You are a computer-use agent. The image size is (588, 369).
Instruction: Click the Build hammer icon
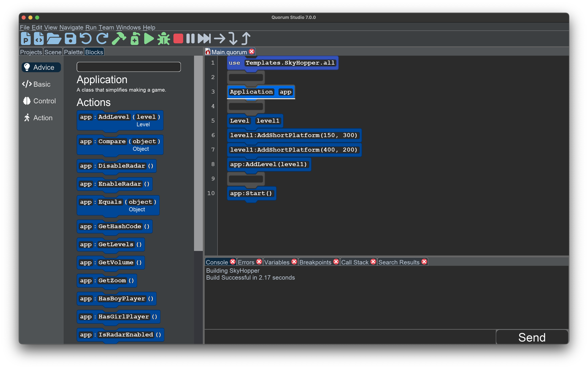(x=119, y=38)
